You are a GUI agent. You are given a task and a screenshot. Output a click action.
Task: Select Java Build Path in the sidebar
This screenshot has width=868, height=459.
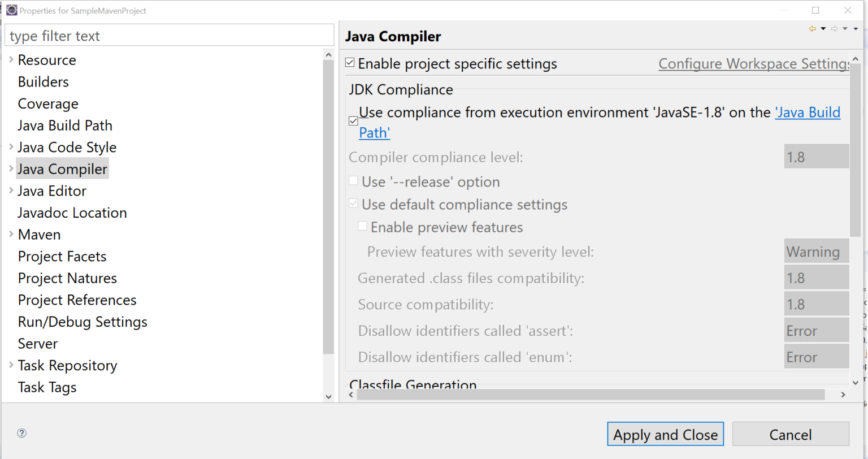click(x=64, y=125)
